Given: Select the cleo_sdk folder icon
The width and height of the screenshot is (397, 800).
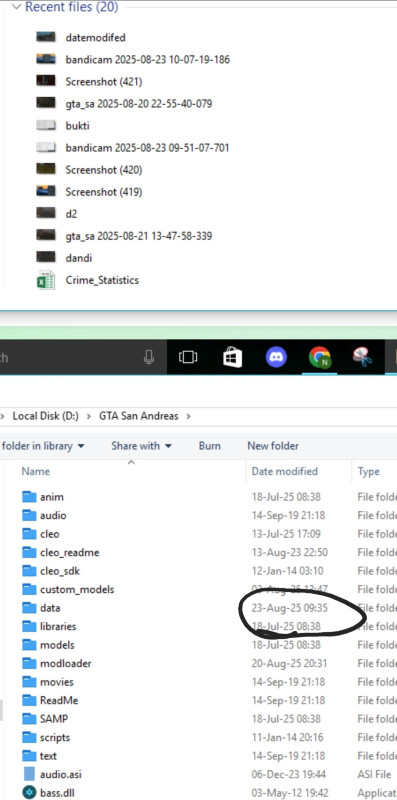Looking at the screenshot, I should click(30, 570).
